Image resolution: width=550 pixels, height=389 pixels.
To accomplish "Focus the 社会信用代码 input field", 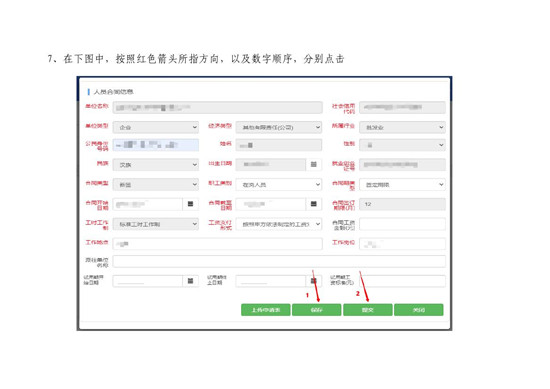I will [x=402, y=107].
